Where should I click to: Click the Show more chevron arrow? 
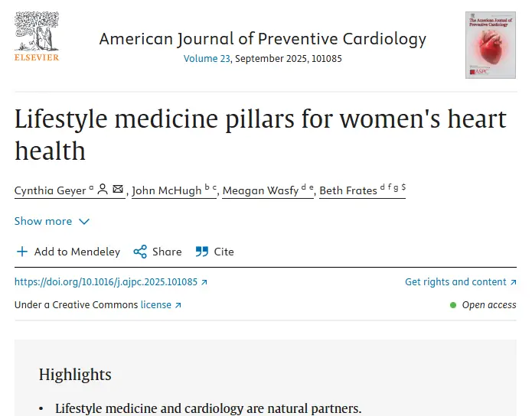(84, 222)
